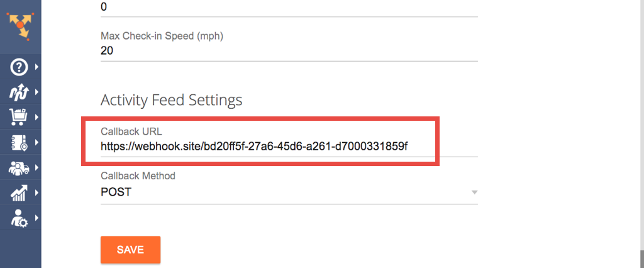Open the analytics chart icon

[18, 193]
